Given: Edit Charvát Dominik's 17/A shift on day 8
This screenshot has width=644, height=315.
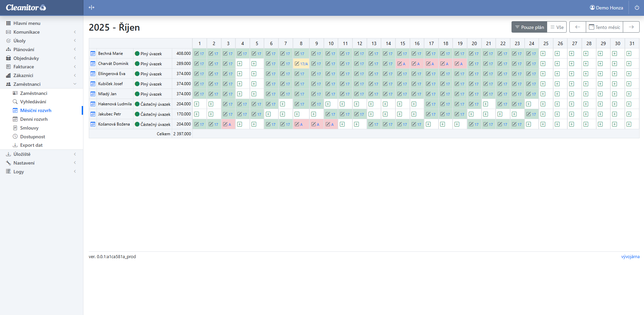Looking at the screenshot, I should [x=297, y=64].
